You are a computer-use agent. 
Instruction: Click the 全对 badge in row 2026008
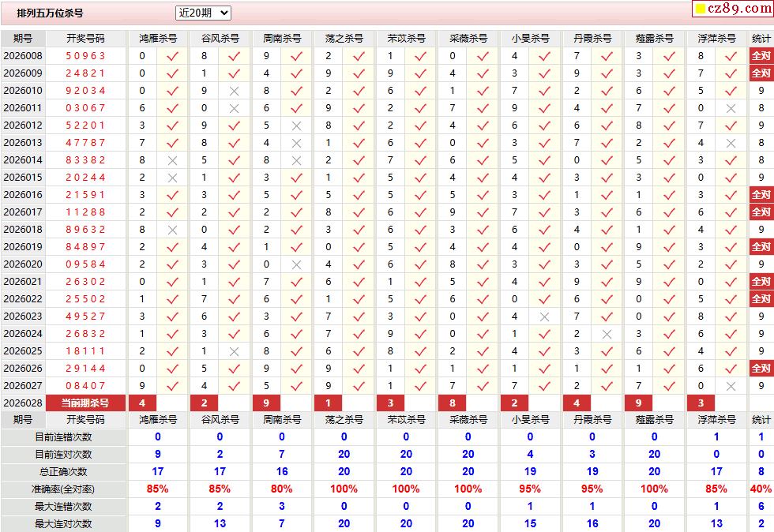(x=761, y=56)
